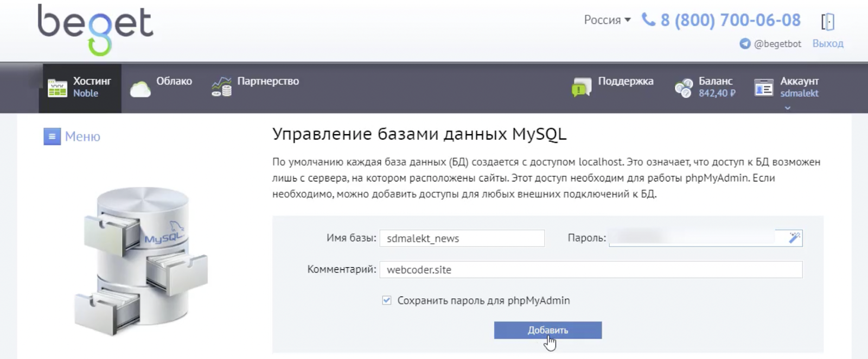The image size is (868, 359).
Task: Focus the Комментарий input field
Action: pyautogui.click(x=591, y=269)
